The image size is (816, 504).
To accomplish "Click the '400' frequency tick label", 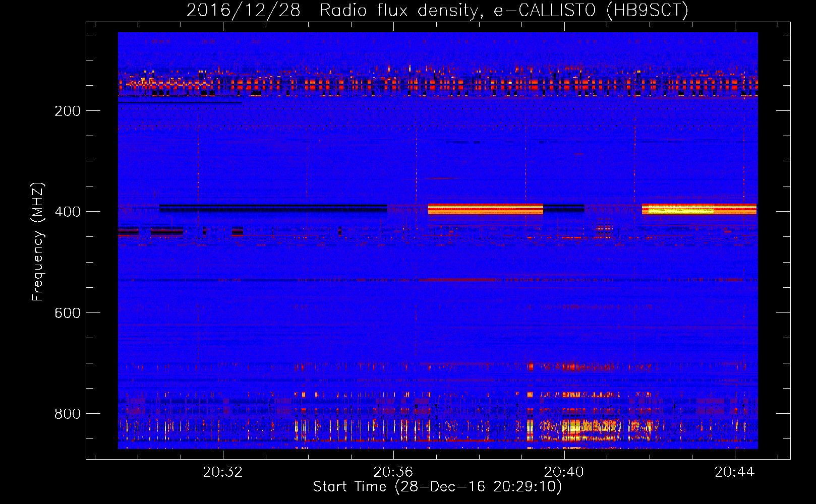I will point(68,212).
